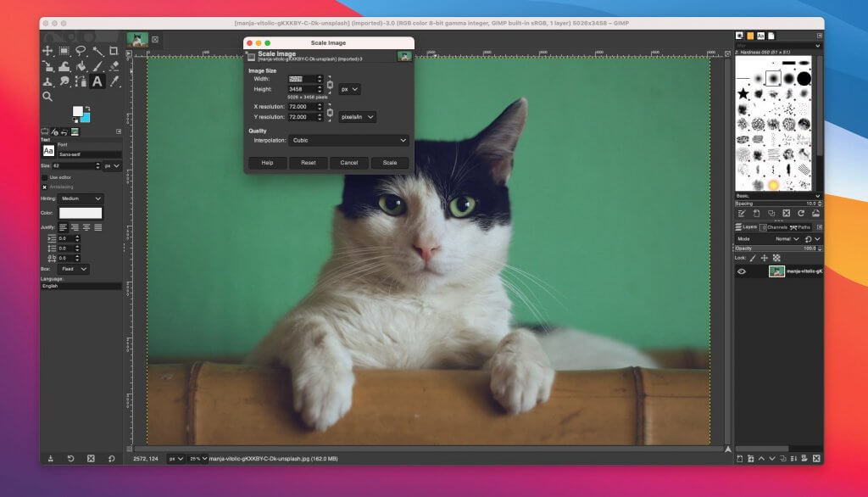Switch to the Layers tab

746,227
